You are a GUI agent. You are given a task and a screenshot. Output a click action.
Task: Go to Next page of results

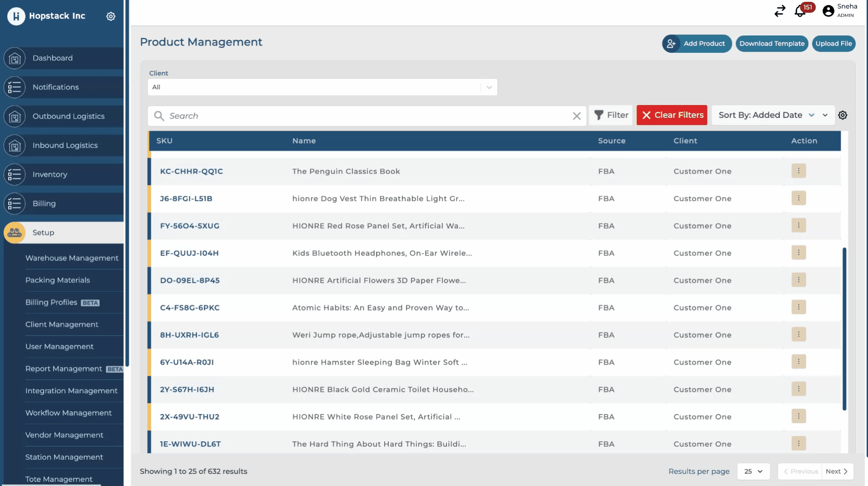coord(837,471)
